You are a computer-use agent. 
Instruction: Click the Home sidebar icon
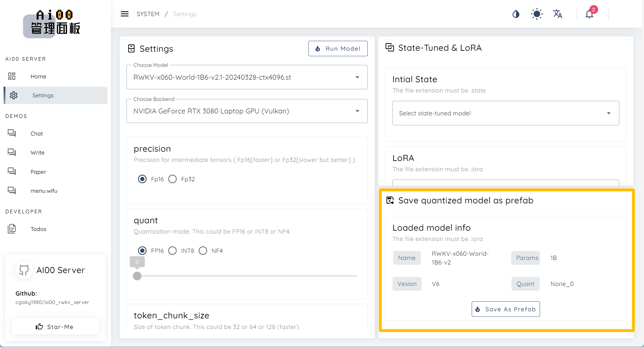[12, 76]
